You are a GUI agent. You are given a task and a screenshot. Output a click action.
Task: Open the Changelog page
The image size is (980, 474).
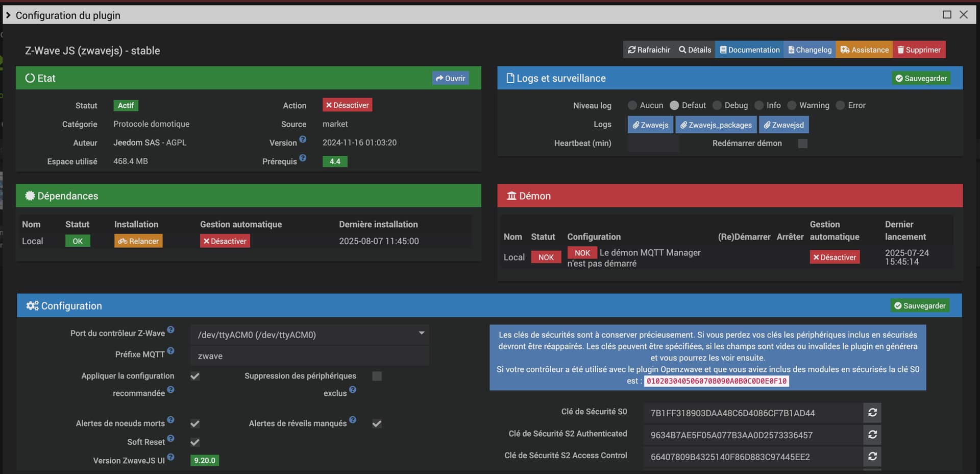(810, 50)
